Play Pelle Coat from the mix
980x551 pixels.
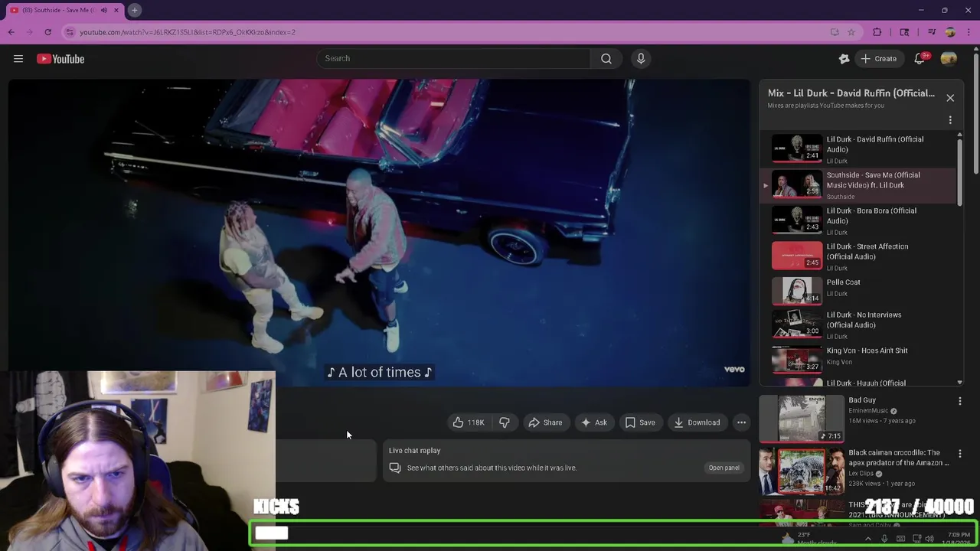(x=858, y=292)
